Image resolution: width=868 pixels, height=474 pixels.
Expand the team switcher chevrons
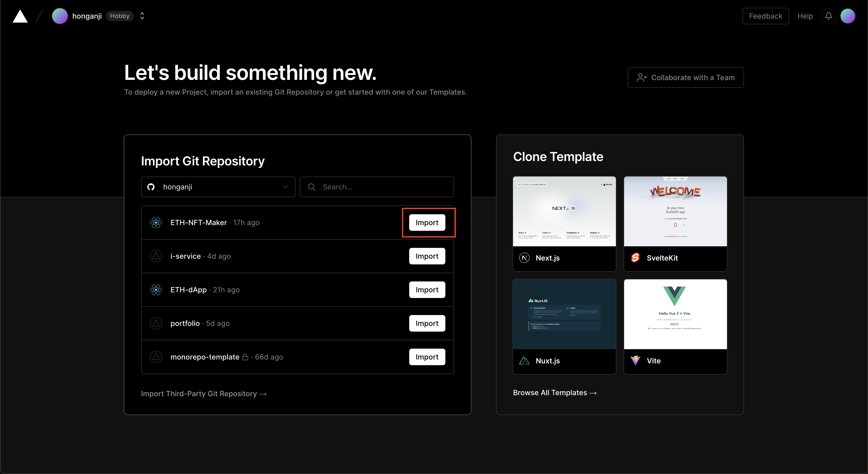142,16
